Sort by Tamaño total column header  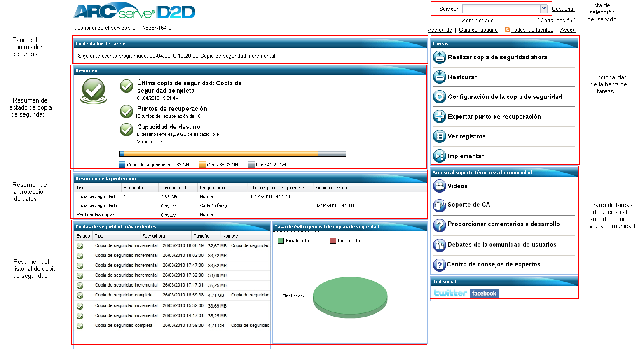178,188
